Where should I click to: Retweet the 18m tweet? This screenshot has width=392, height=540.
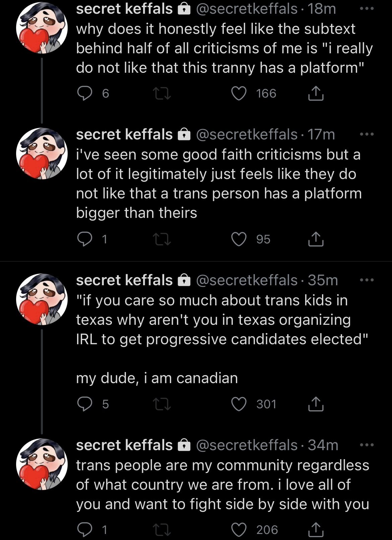[x=162, y=94]
